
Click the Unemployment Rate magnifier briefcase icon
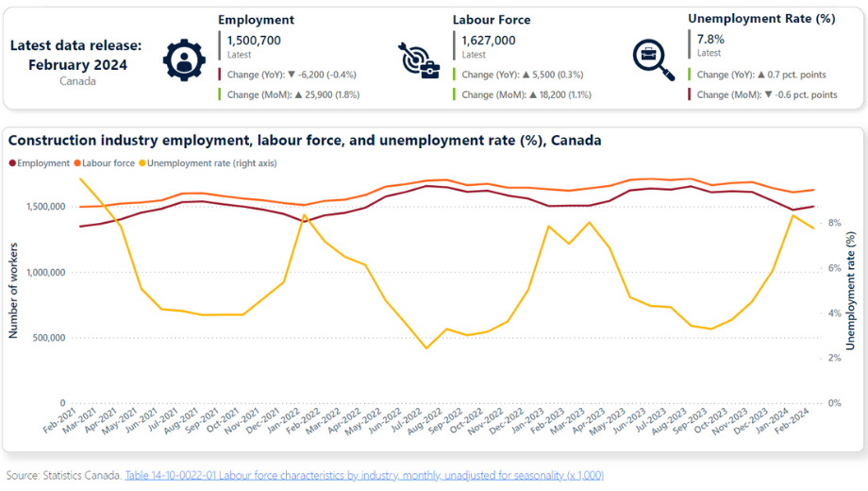click(653, 59)
